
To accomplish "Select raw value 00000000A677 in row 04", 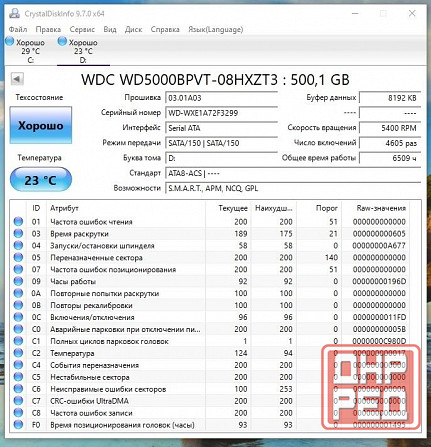I will pos(379,246).
